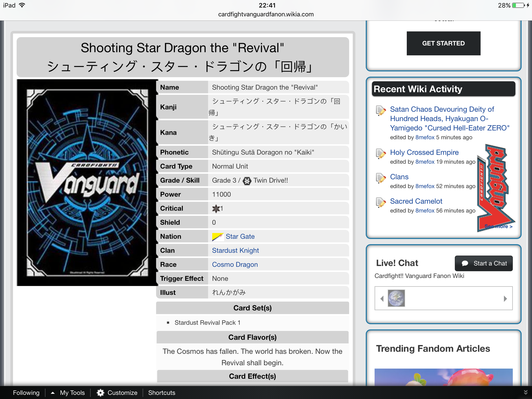532x399 pixels.
Task: Expand My Tools menu arrow
Action: [53, 393]
